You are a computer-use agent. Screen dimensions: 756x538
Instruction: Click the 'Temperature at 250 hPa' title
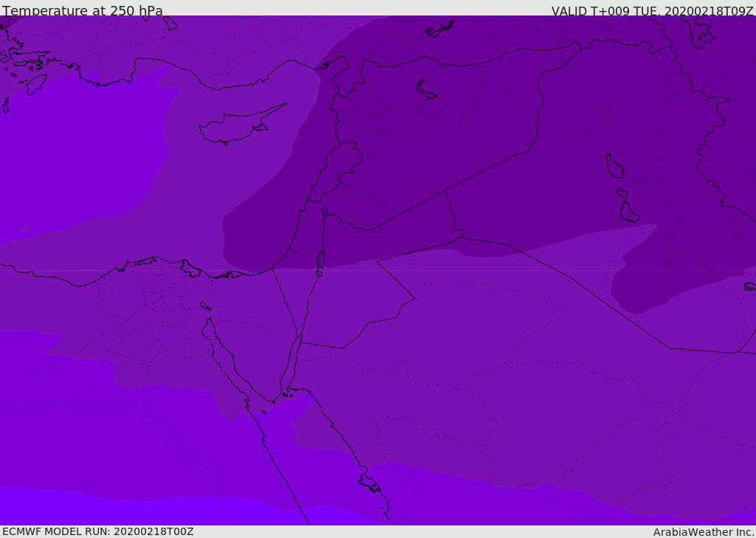(83, 10)
